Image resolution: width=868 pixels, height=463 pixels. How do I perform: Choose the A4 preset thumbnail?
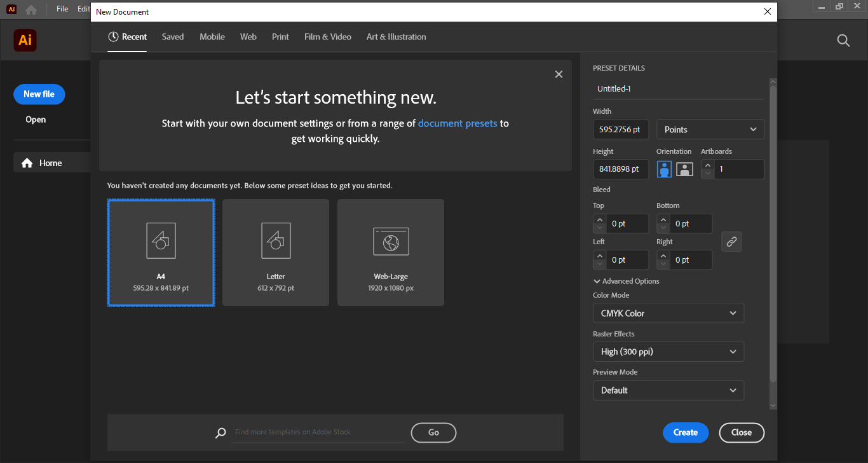click(x=161, y=252)
